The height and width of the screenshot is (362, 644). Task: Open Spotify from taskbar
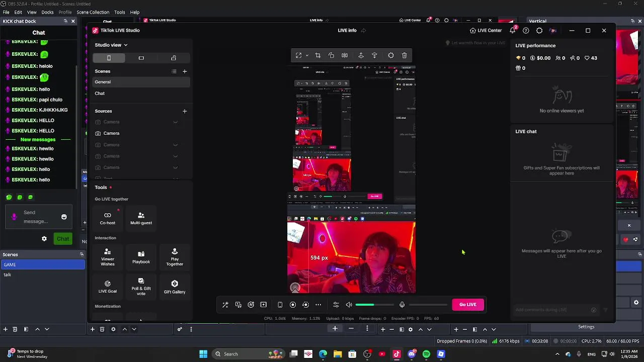427,354
